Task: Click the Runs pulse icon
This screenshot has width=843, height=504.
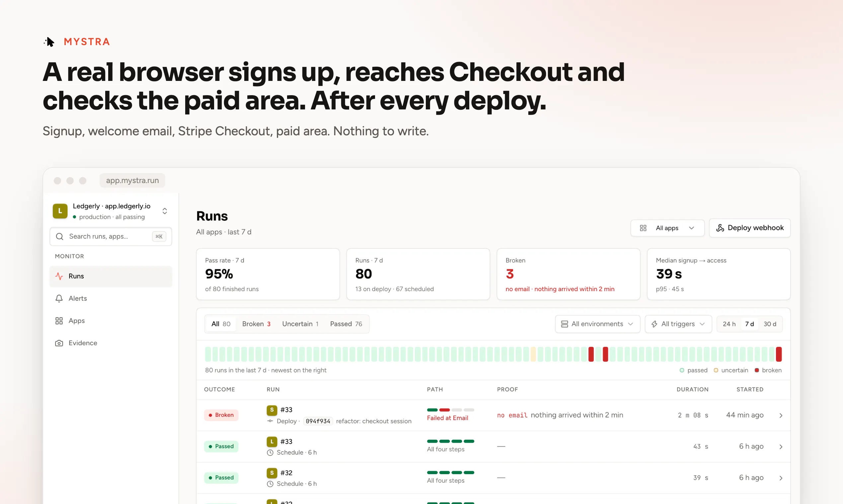Action: click(x=59, y=276)
